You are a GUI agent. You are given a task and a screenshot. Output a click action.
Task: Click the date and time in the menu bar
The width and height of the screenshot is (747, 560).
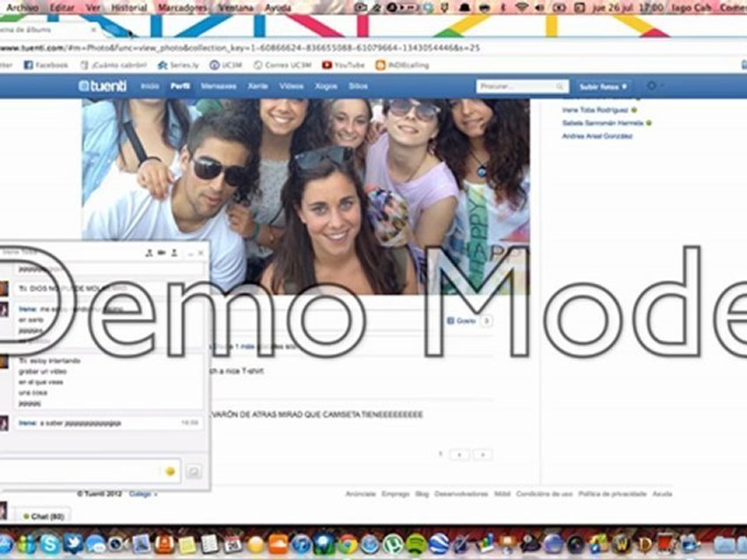coord(628,8)
